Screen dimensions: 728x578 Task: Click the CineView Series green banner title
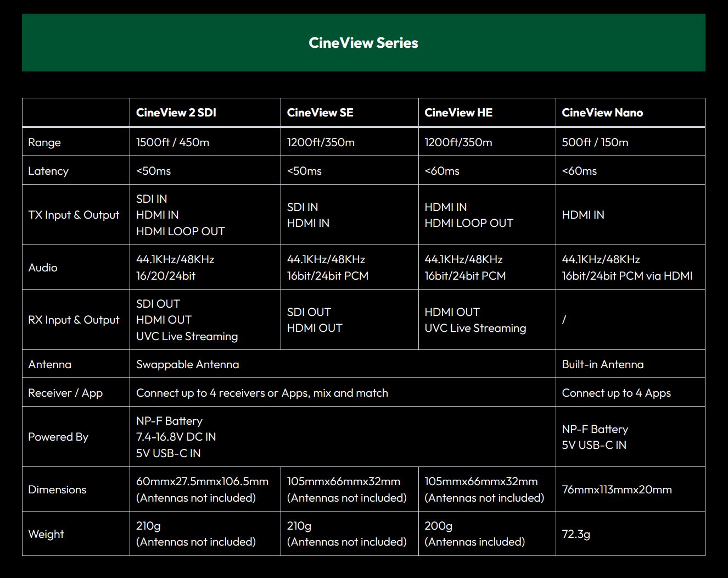pos(363,43)
